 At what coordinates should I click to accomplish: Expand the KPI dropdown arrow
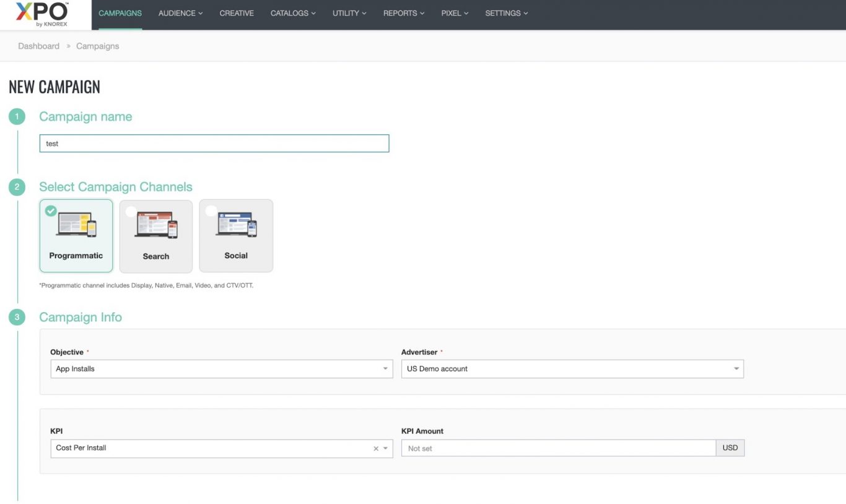coord(386,448)
